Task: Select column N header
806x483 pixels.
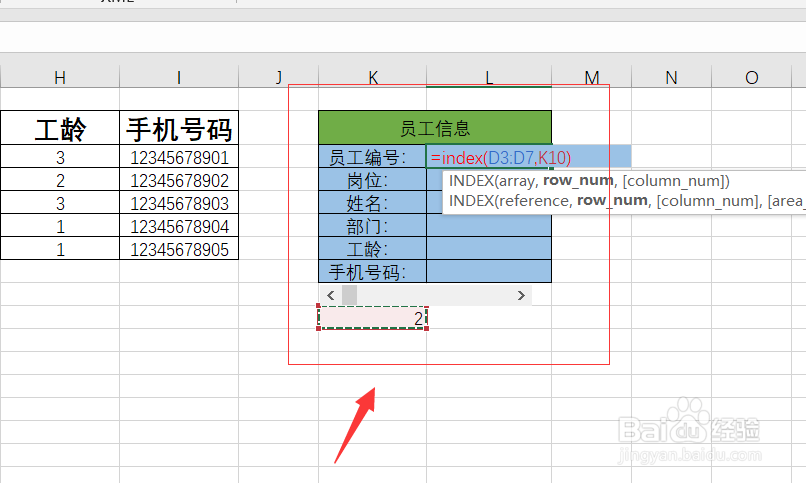Action: pyautogui.click(x=671, y=77)
